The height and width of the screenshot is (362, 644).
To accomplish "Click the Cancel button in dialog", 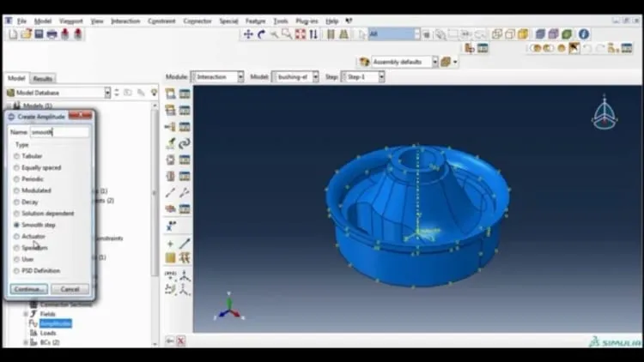I will (70, 289).
